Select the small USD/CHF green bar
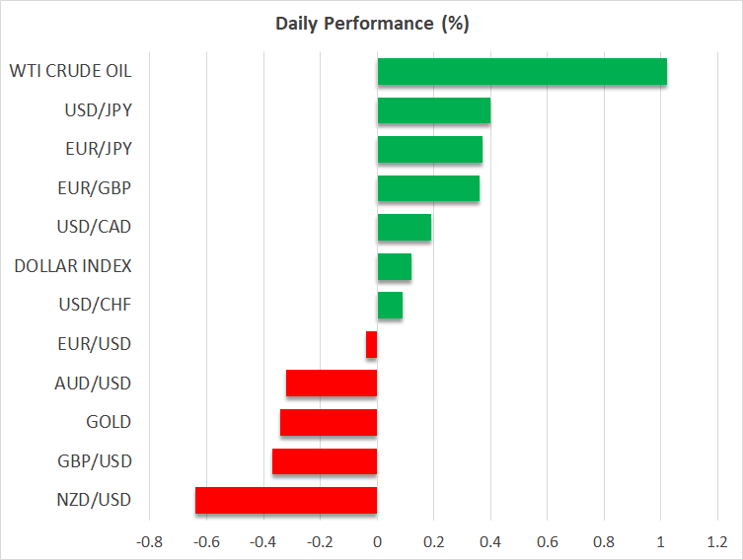The width and height of the screenshot is (743, 560). tap(390, 306)
